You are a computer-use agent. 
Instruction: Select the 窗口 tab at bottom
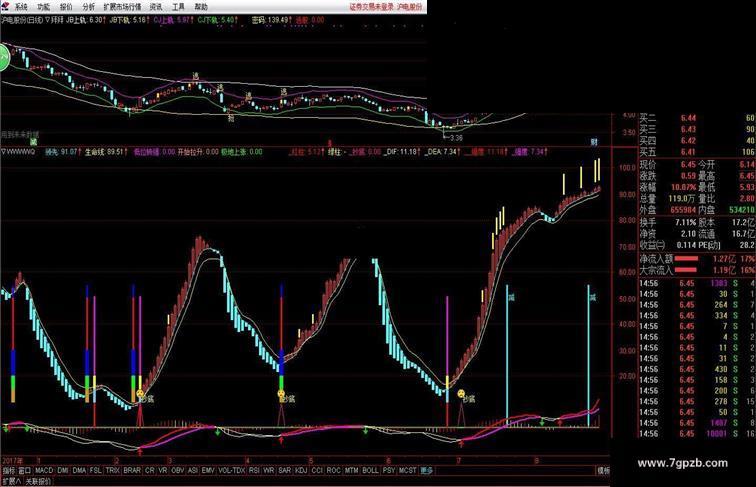pyautogui.click(x=25, y=470)
